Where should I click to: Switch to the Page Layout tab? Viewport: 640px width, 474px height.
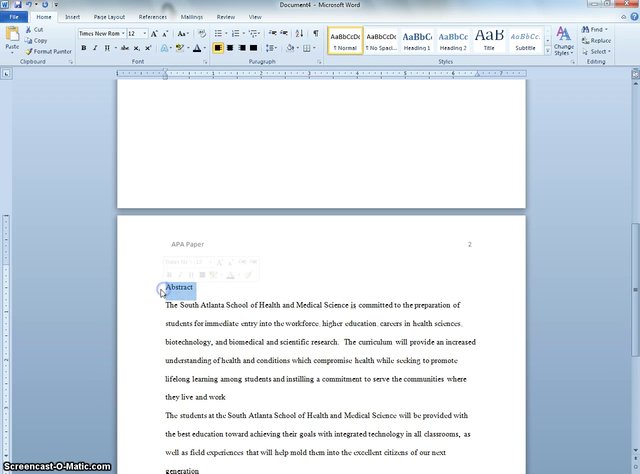(x=110, y=17)
